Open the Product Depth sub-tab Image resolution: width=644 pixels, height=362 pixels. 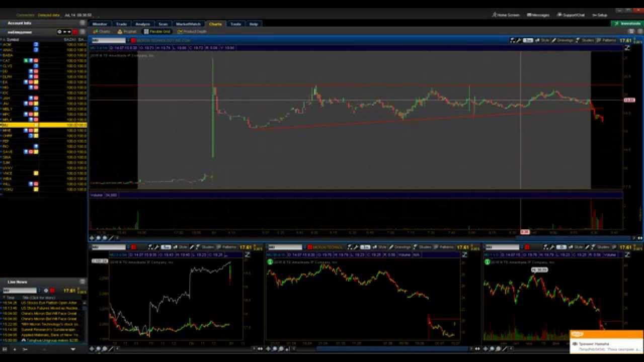tap(192, 32)
